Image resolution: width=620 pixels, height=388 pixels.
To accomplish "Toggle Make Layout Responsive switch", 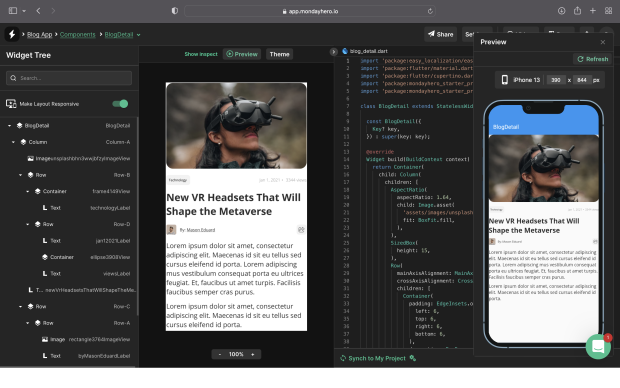I will [120, 104].
